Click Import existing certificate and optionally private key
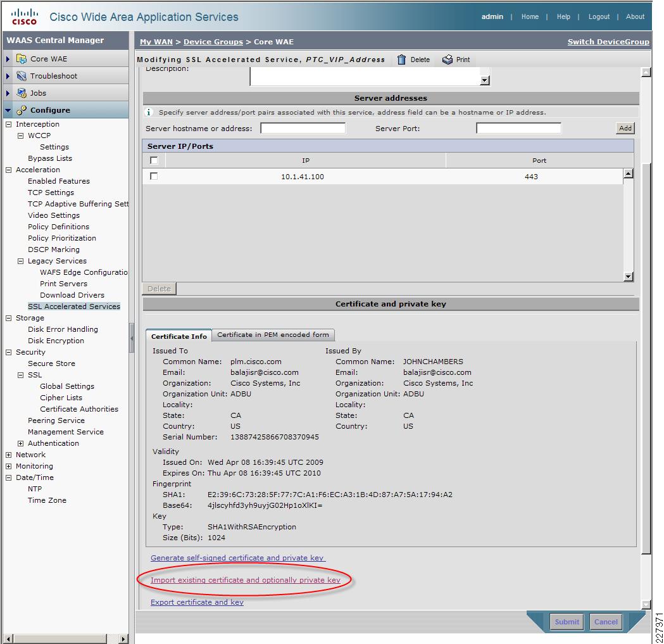 (246, 579)
